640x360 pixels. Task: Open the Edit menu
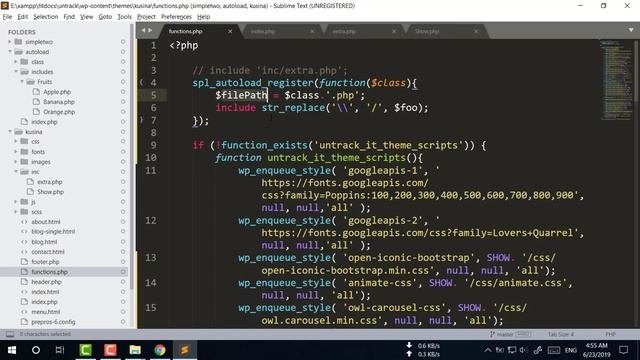click(22, 17)
